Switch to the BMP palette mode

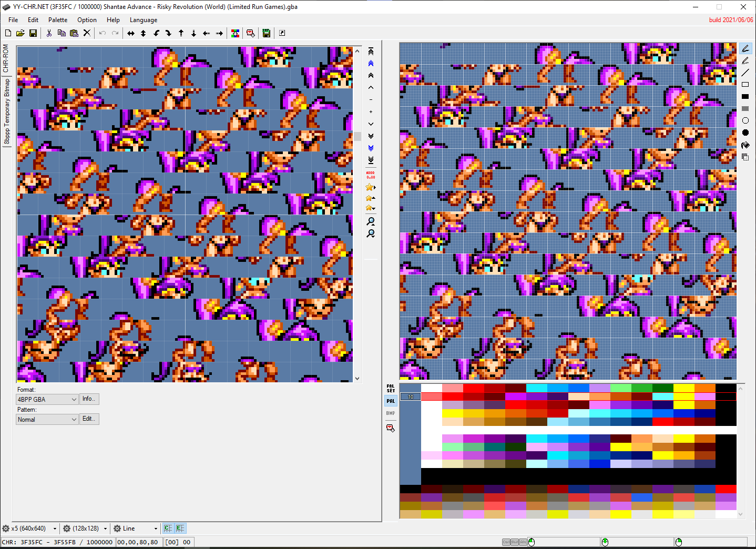point(391,413)
